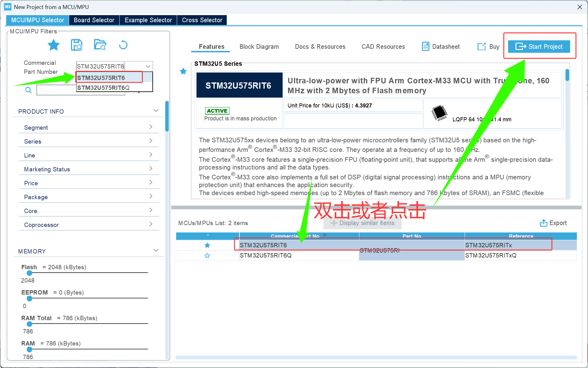Viewport: 588px width, 368px height.
Task: Click the description panel vertical scrollbar
Action: point(567,75)
